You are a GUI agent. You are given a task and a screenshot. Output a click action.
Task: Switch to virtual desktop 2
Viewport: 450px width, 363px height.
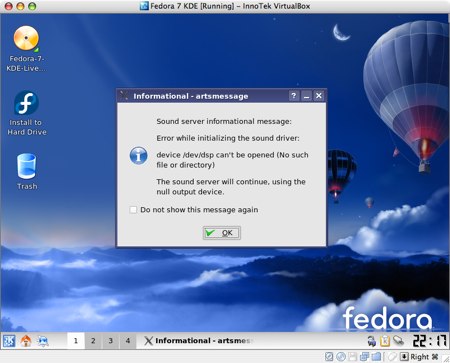coord(93,341)
